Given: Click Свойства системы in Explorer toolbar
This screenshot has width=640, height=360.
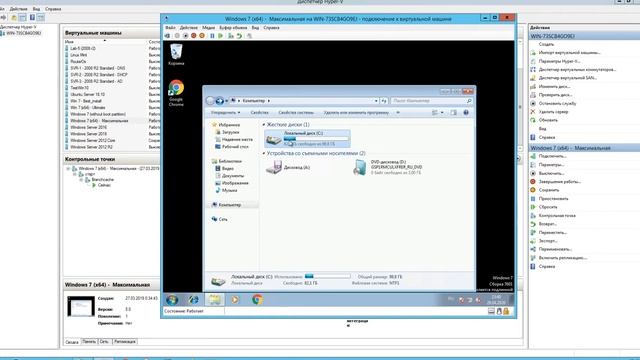Looking at the screenshot, I should 296,113.
